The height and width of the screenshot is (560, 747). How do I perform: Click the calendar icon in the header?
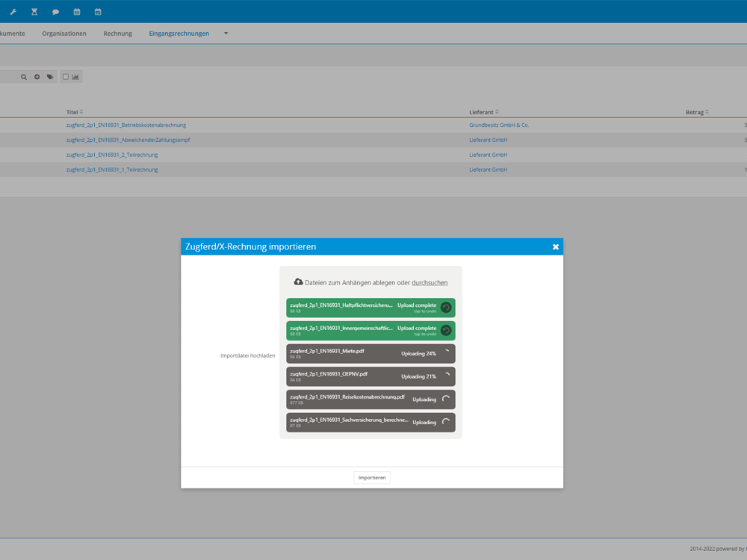(x=77, y=12)
